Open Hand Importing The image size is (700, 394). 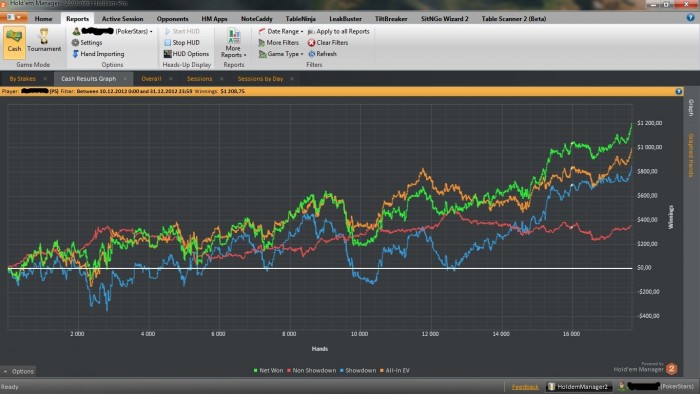[x=98, y=54]
